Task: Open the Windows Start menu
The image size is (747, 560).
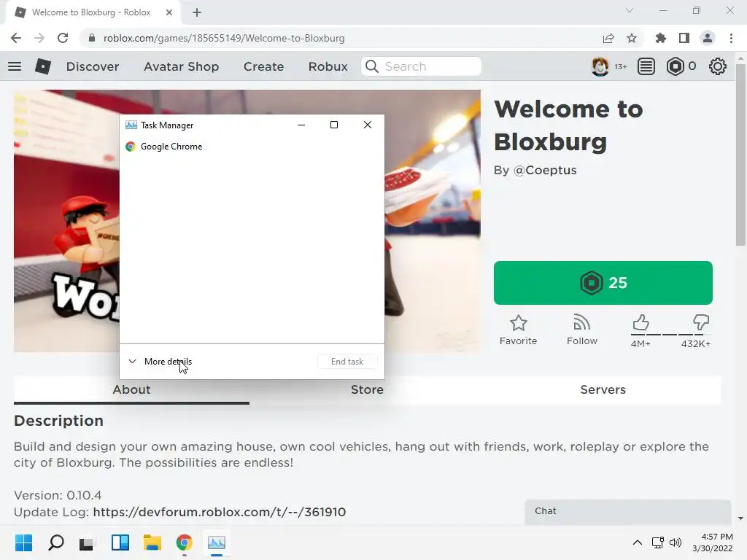Action: [23, 542]
